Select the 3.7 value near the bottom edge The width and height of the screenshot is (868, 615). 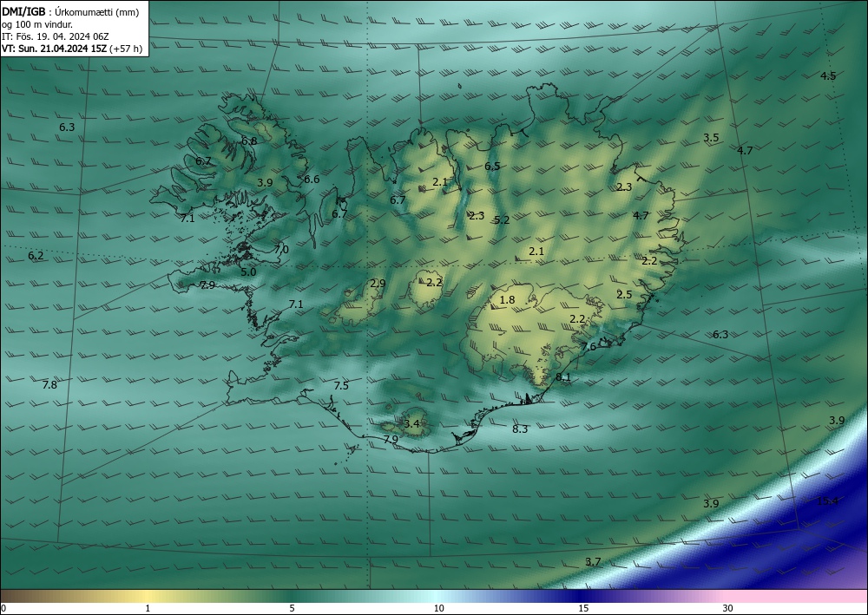point(593,561)
